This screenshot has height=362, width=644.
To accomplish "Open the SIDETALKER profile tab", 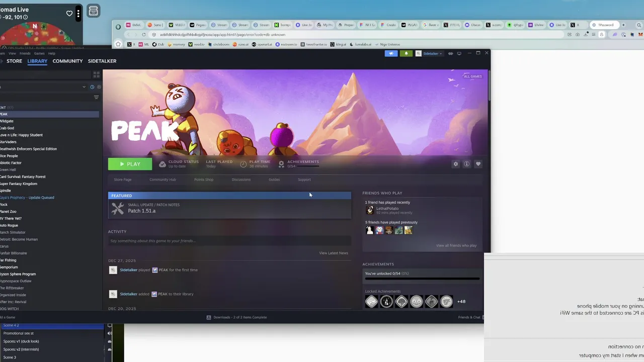I will pos(102,61).
